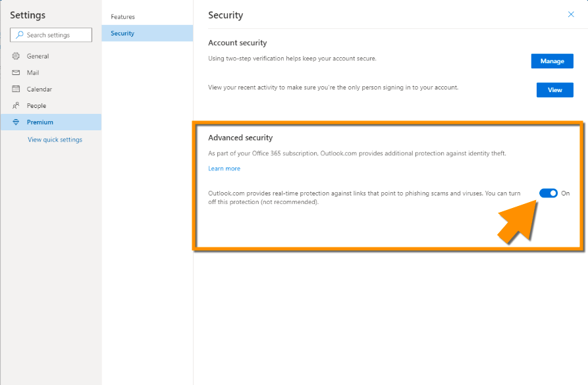The width and height of the screenshot is (588, 385).
Task: Open the General settings category
Action: [38, 57]
